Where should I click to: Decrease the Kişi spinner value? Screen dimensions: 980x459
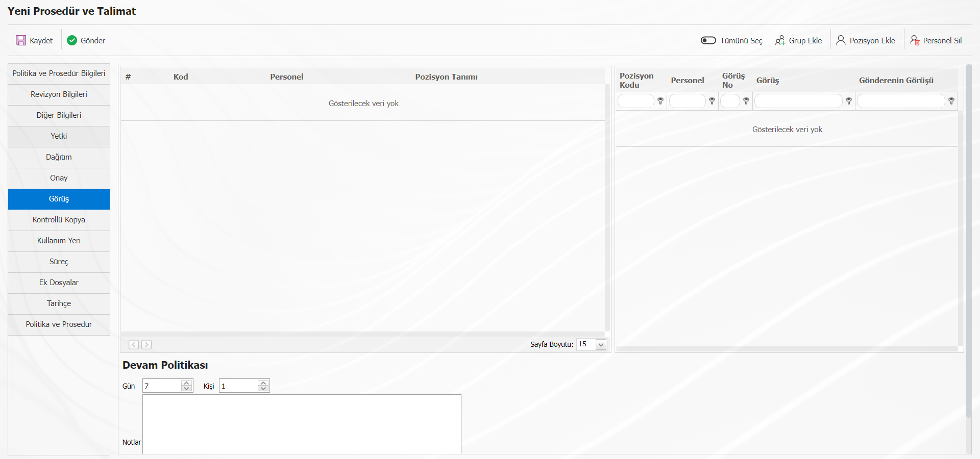tap(263, 389)
